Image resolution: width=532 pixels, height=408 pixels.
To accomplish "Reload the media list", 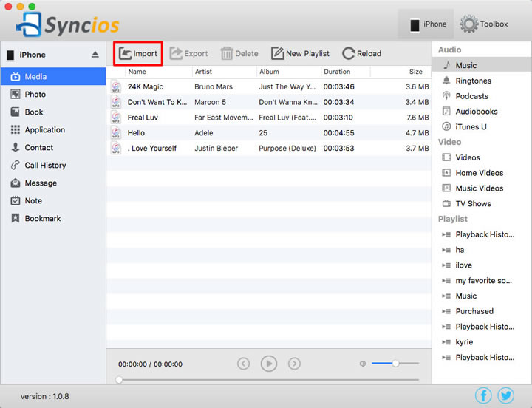I will click(361, 54).
